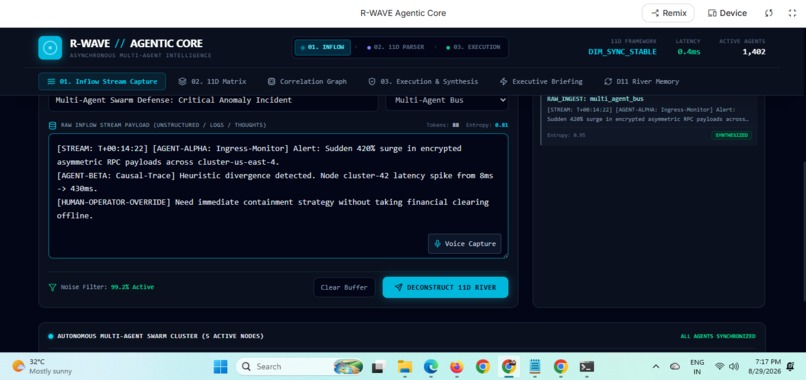This screenshot has height=380, width=806.
Task: Toggle fullscreen with the expand icon
Action: tap(792, 13)
